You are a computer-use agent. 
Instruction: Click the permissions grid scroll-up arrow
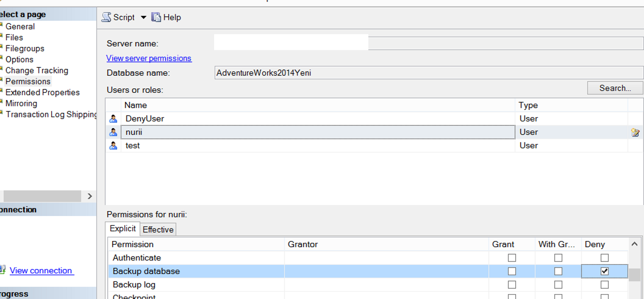pos(634,244)
